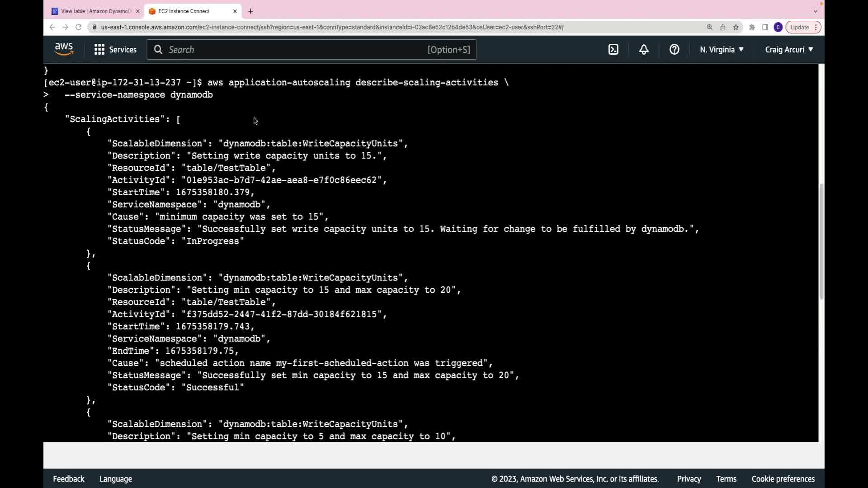Open AWS CloudShell icon

coord(613,50)
